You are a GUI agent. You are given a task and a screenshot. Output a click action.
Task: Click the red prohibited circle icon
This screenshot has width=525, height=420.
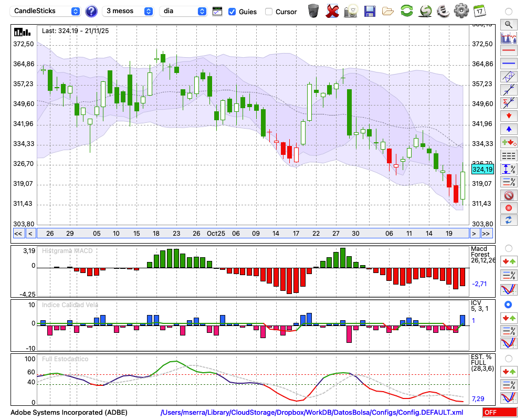[508, 195]
